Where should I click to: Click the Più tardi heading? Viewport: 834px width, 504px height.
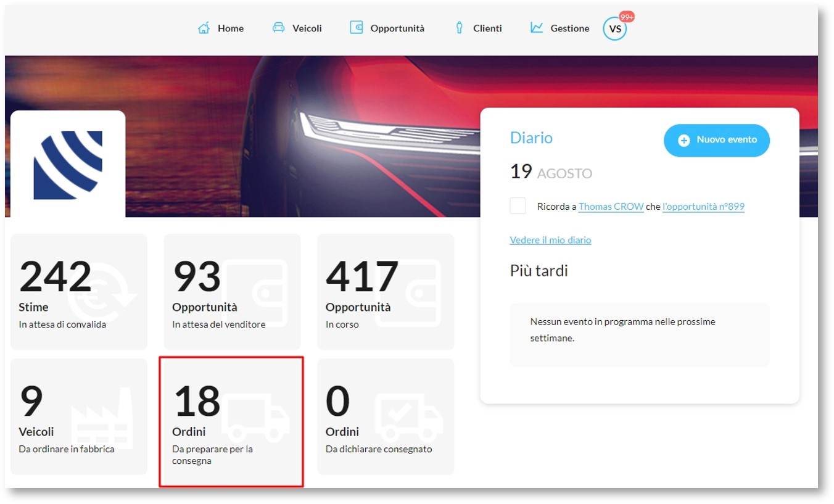[539, 271]
